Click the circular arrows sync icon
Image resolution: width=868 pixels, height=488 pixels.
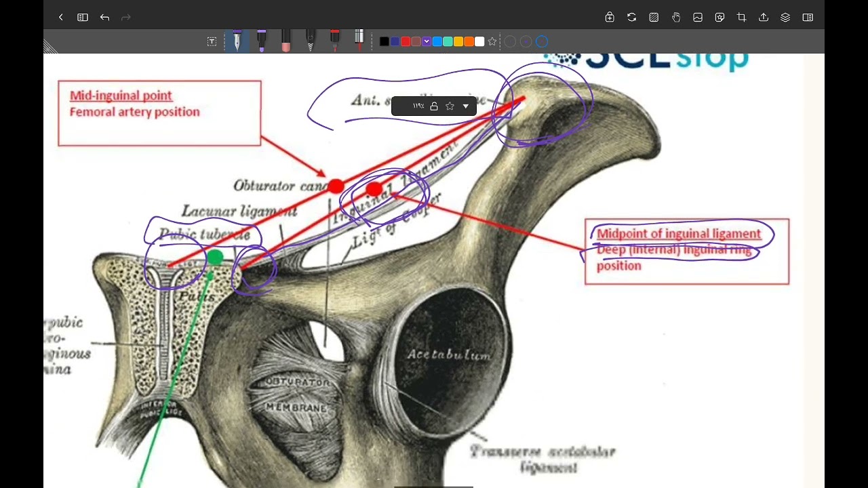(631, 18)
